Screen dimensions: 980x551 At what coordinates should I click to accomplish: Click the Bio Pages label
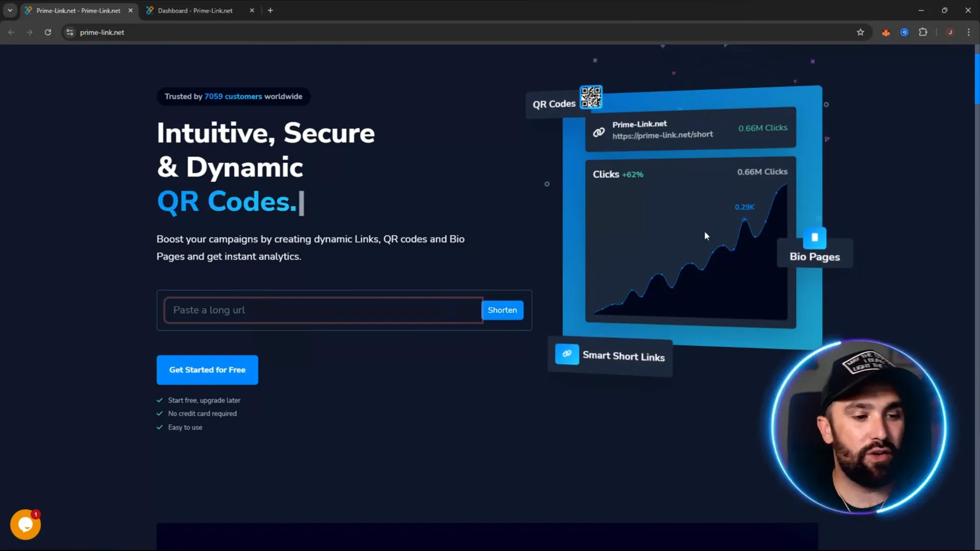(x=815, y=257)
